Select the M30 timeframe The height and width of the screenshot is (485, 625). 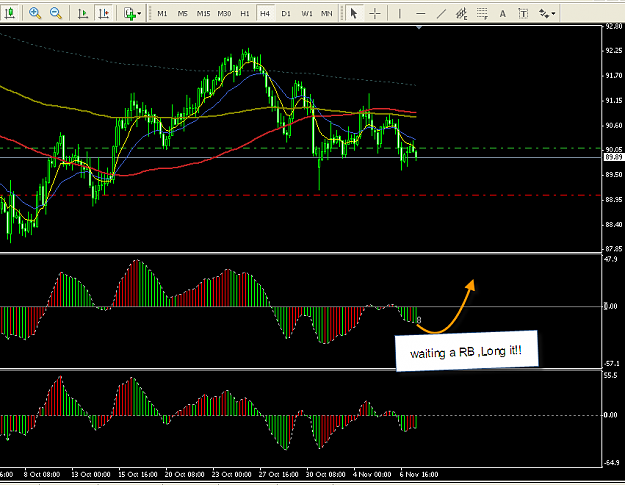tap(224, 14)
